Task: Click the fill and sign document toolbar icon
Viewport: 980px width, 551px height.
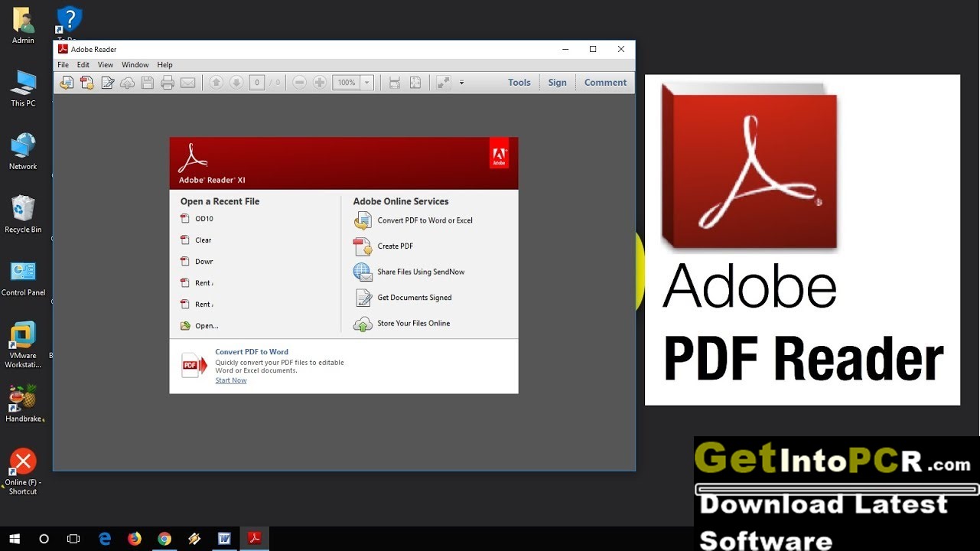Action: (108, 83)
